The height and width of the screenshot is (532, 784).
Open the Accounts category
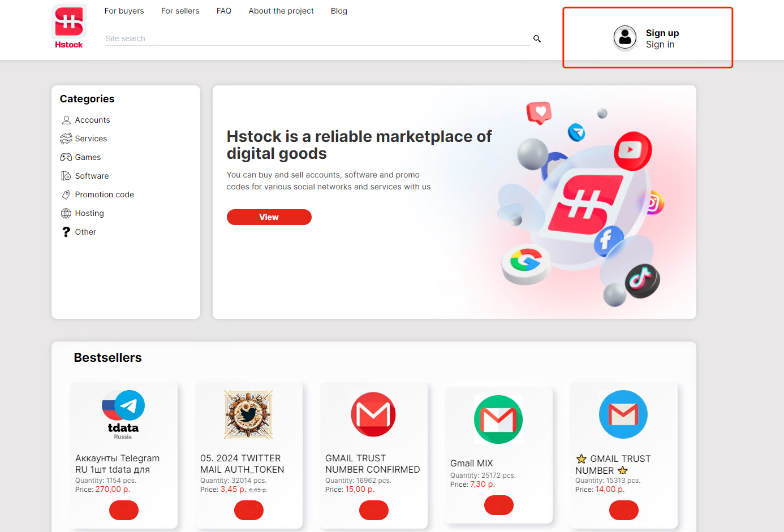coord(92,120)
